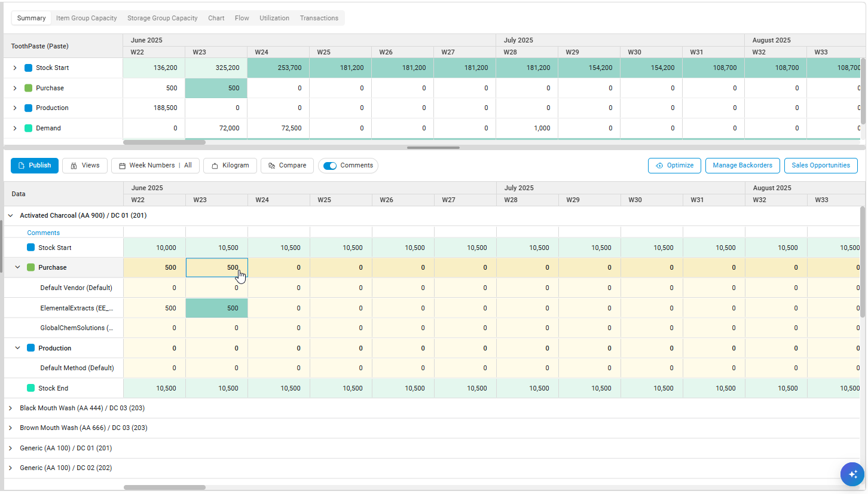Click the green Purchase icon in the ToothPaste summary
This screenshot has height=494, width=868.
tap(29, 88)
